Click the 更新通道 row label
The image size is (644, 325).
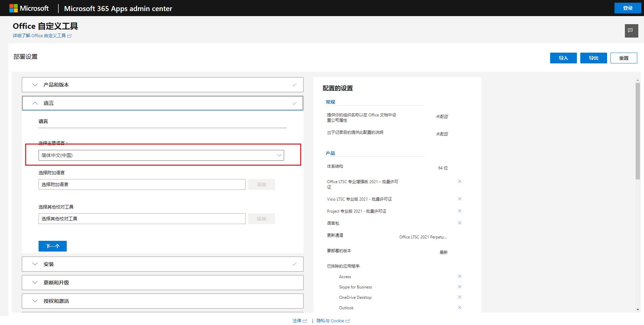click(x=335, y=235)
